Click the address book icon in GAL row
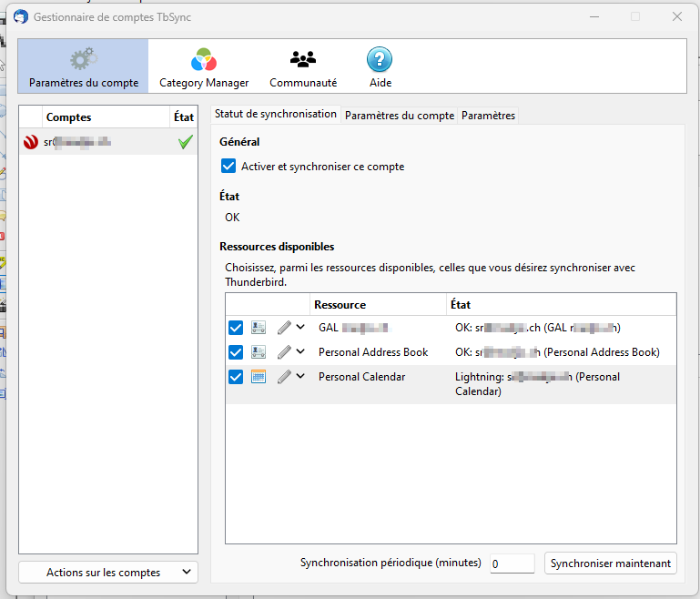 (x=259, y=328)
